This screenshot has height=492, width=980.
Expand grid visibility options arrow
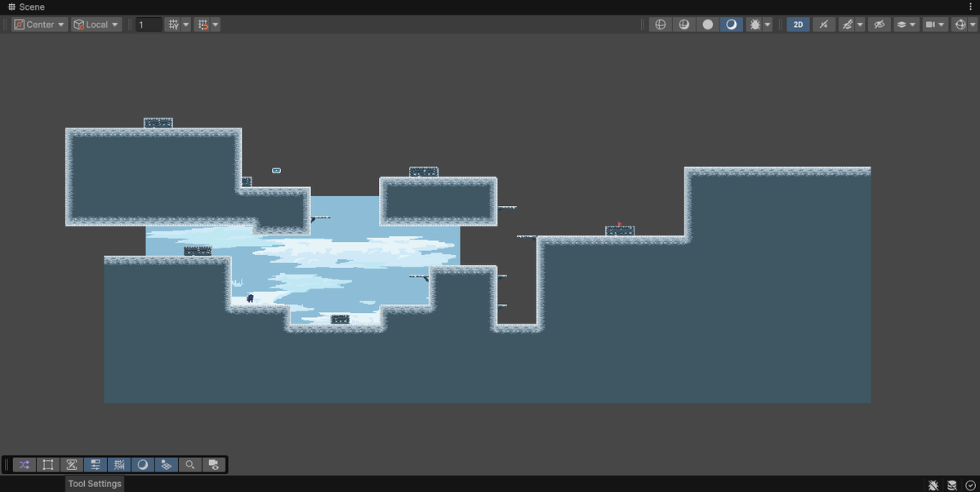[x=186, y=25]
